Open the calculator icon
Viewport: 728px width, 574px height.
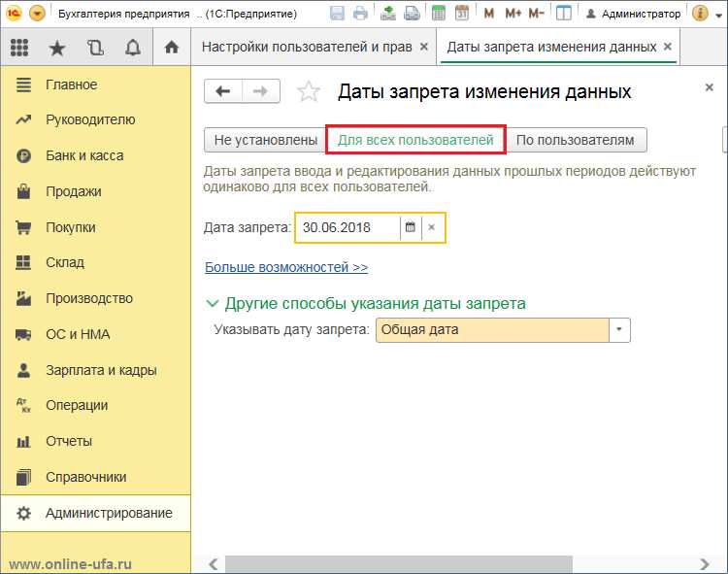click(x=439, y=13)
